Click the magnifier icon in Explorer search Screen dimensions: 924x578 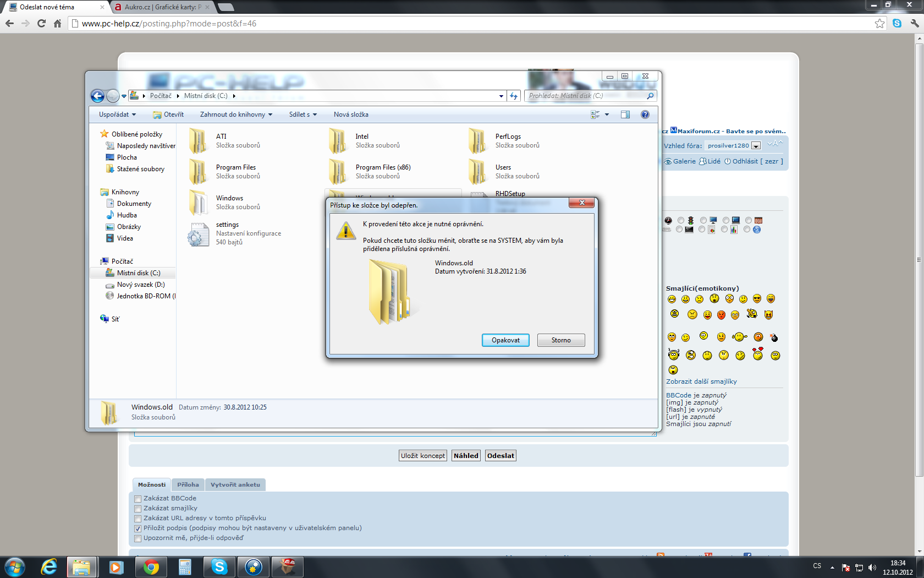(650, 96)
